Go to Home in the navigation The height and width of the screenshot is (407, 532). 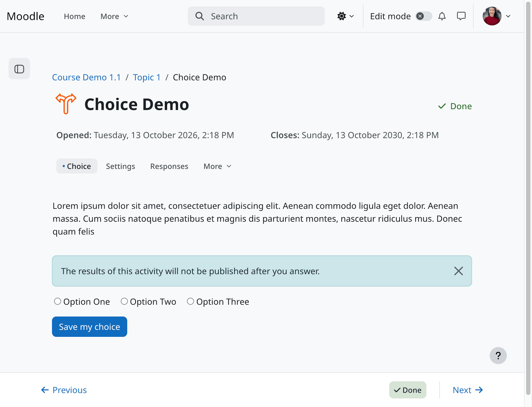(74, 16)
